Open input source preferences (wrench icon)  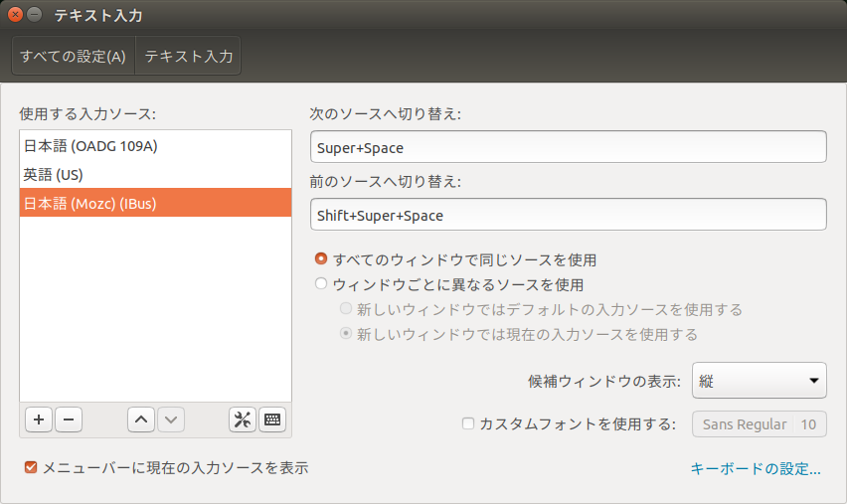click(243, 420)
